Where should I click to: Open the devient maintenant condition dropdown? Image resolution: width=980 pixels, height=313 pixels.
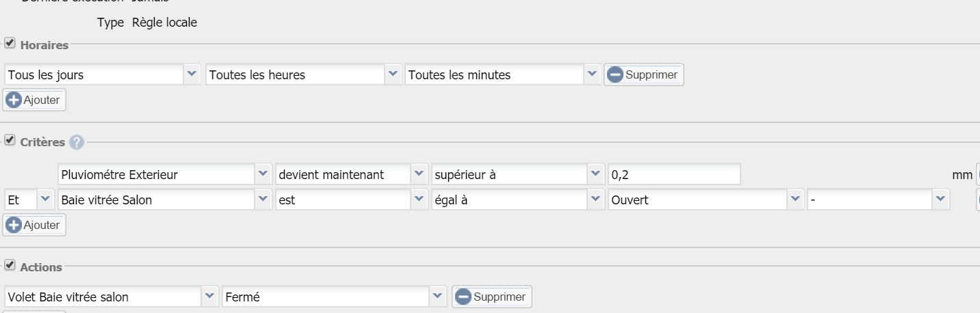point(352,174)
